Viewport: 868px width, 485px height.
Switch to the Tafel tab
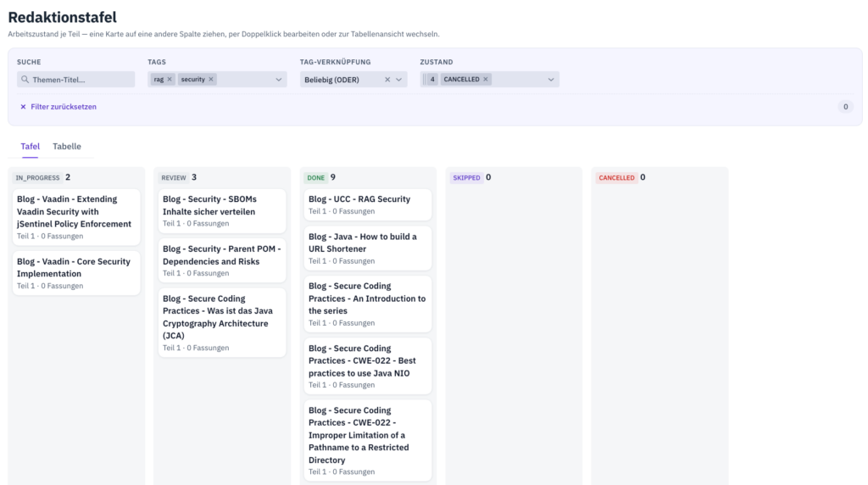click(x=30, y=146)
